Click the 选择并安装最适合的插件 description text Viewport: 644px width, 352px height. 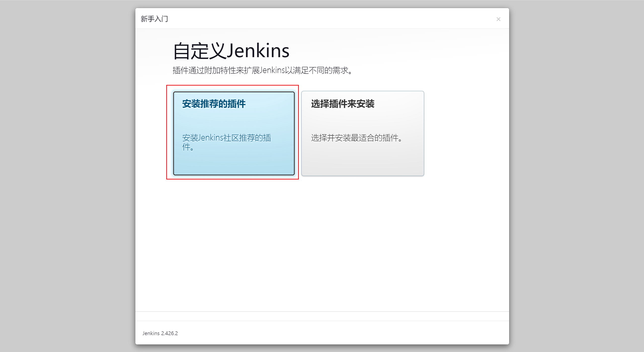click(x=356, y=138)
